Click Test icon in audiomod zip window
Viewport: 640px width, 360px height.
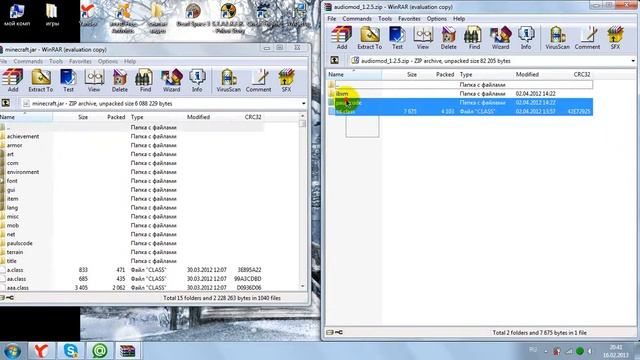tap(397, 38)
